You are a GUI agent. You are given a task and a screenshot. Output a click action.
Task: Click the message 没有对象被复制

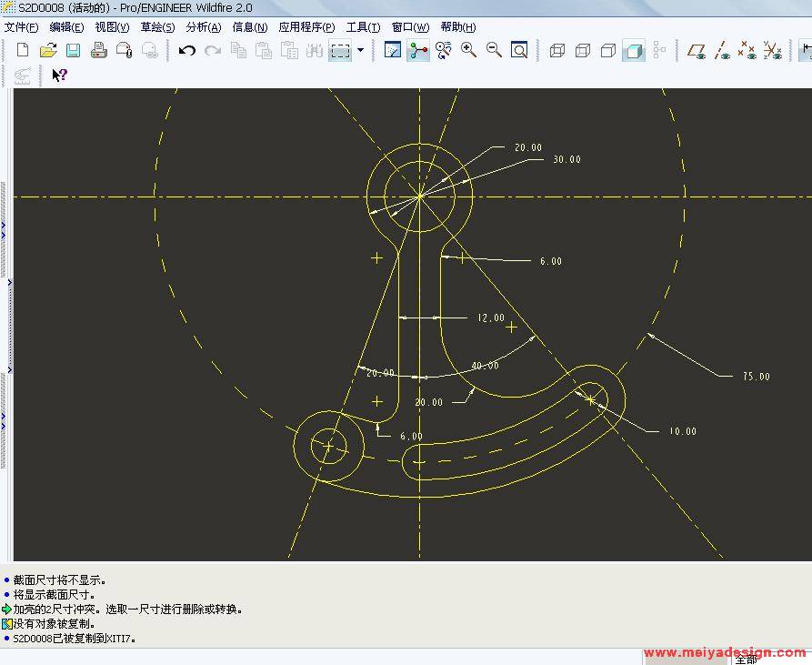tap(54, 624)
